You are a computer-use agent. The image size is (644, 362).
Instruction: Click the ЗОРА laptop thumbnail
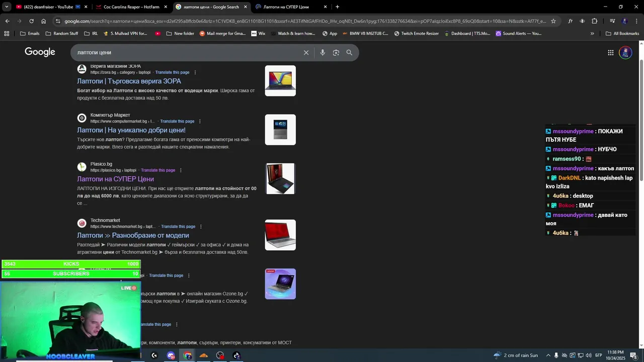tap(280, 80)
